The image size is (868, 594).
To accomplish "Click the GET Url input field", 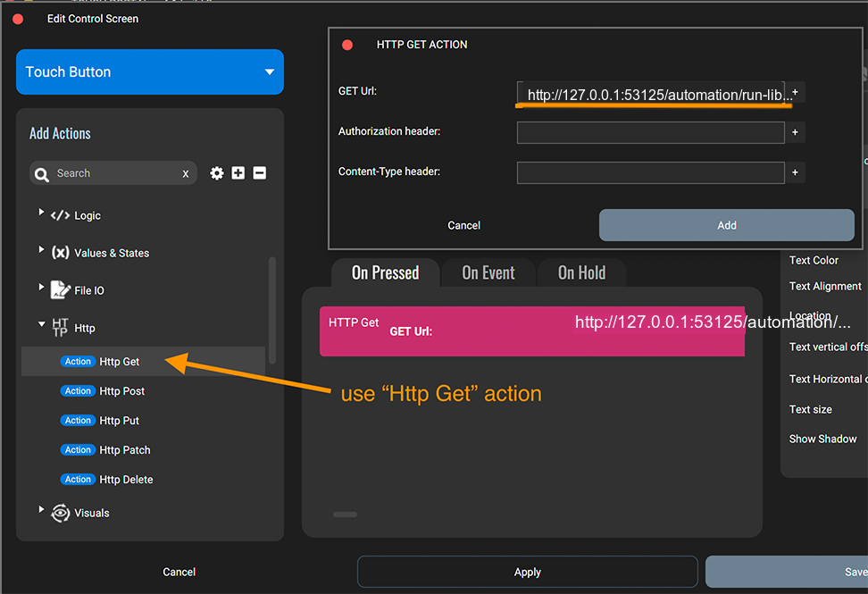I will pos(650,93).
